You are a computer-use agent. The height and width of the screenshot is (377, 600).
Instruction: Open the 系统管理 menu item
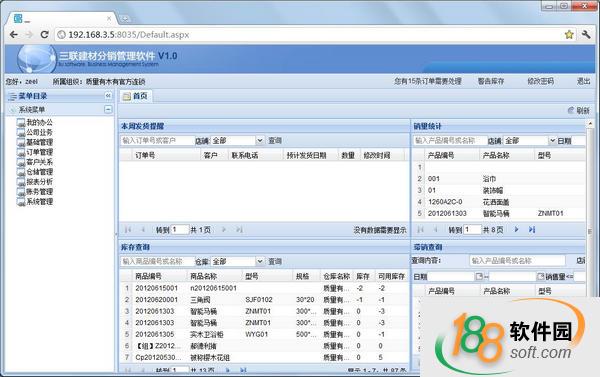[x=39, y=202]
